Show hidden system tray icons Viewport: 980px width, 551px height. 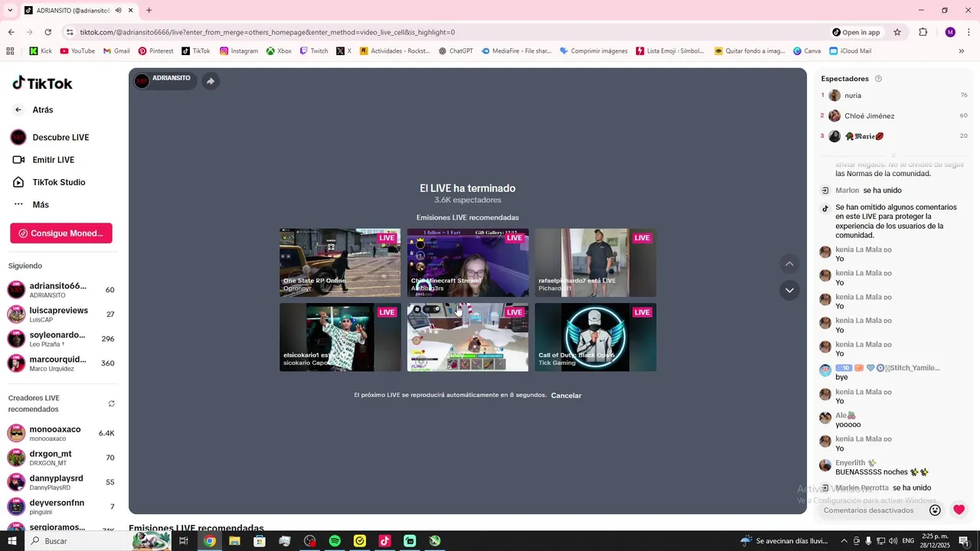tap(844, 541)
